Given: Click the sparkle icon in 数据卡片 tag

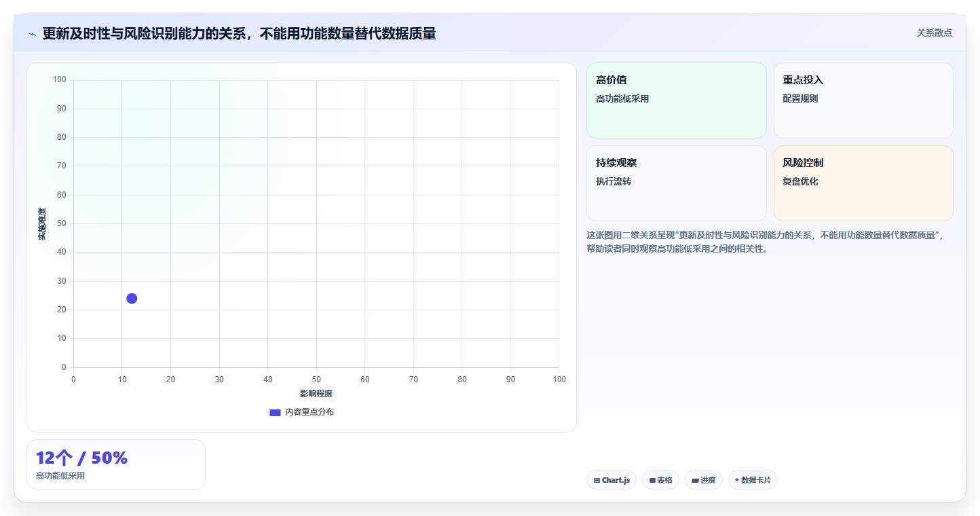Looking at the screenshot, I should [737, 479].
